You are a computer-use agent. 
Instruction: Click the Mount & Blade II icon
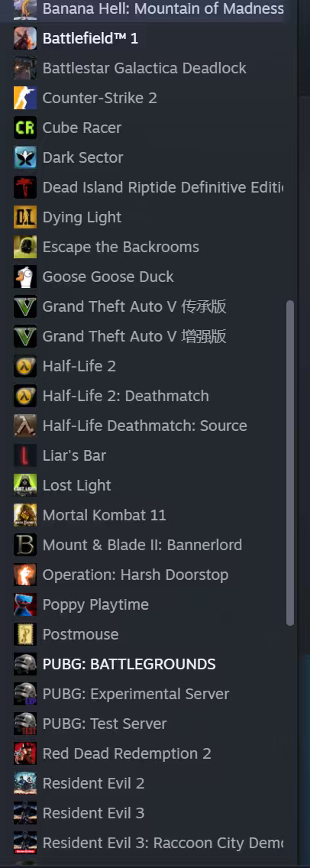pos(25,545)
